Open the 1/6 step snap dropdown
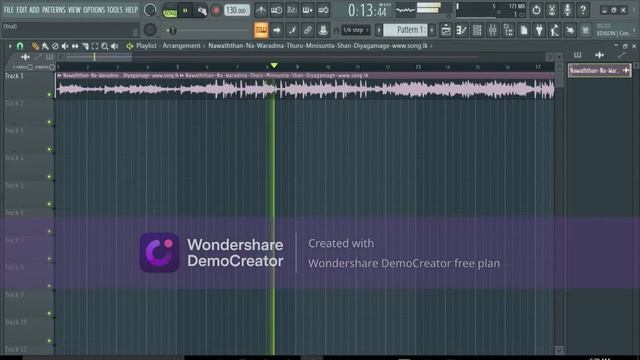The height and width of the screenshot is (360, 640). pos(355,30)
